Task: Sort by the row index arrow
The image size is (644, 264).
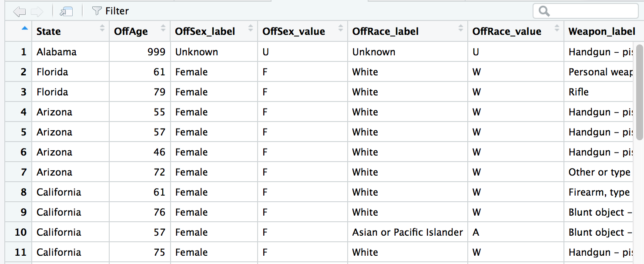Action: point(25,28)
